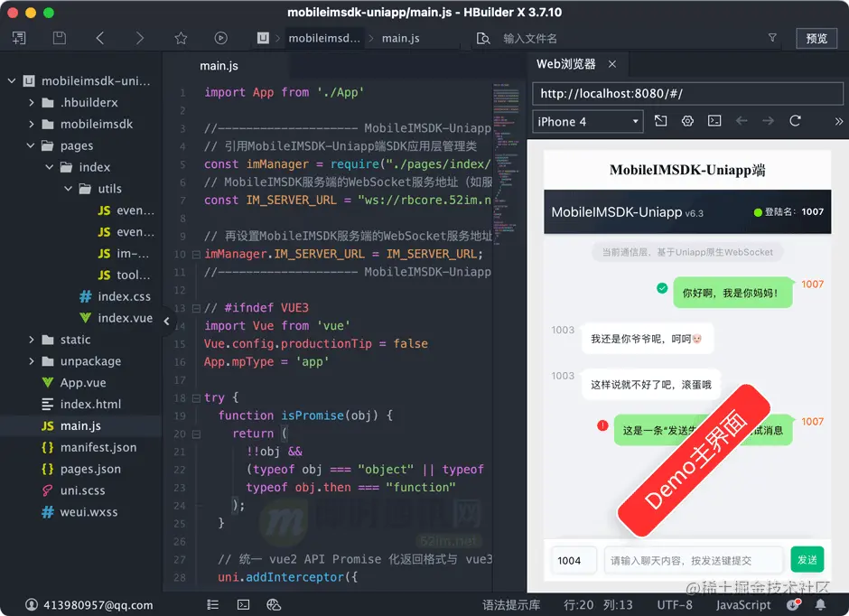Open App.vue in the file tree
849x616 pixels.
[83, 383]
